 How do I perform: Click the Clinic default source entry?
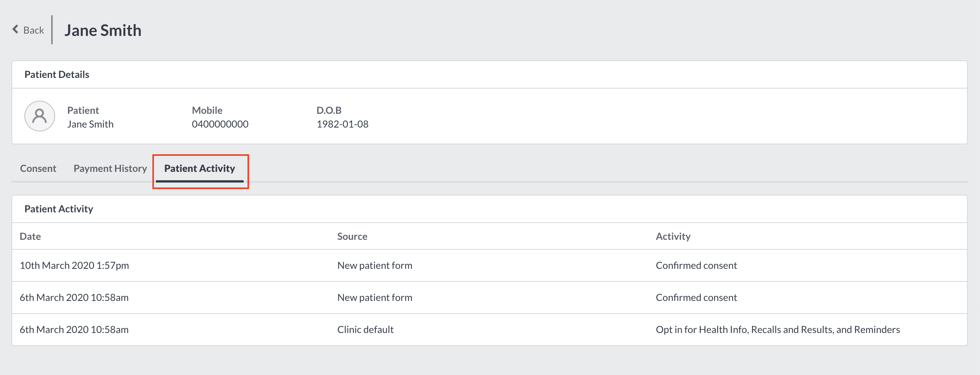(365, 330)
